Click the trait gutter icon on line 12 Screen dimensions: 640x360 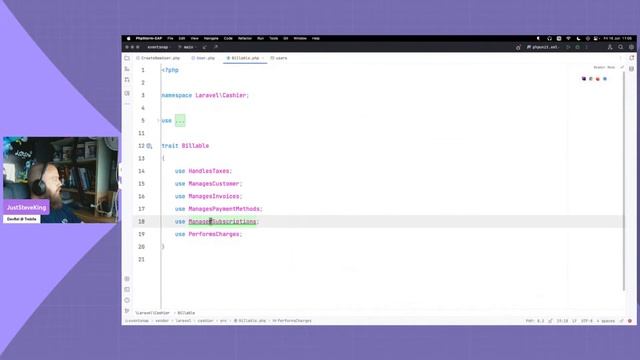click(x=149, y=146)
